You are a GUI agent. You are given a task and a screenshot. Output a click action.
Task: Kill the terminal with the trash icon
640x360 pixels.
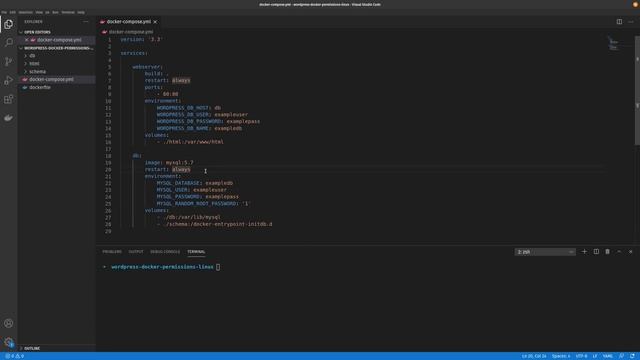[x=607, y=252]
